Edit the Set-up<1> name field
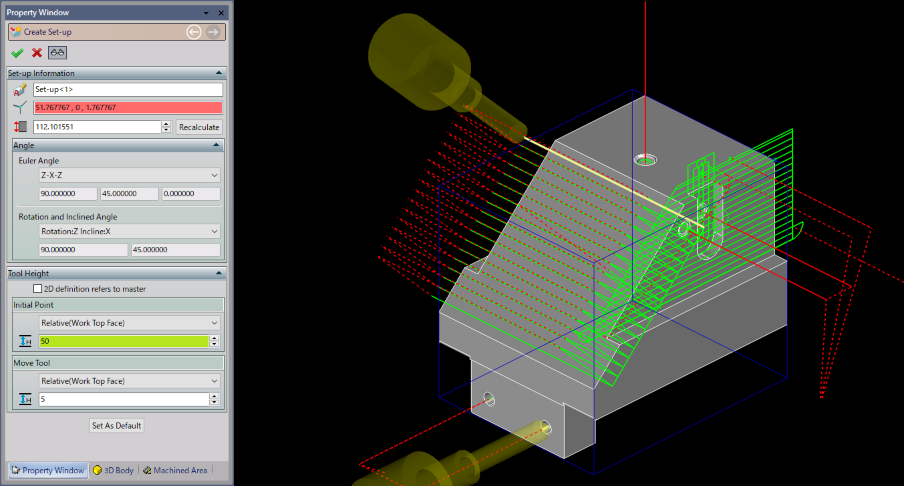Viewport: 904px width, 486px height. (128, 89)
